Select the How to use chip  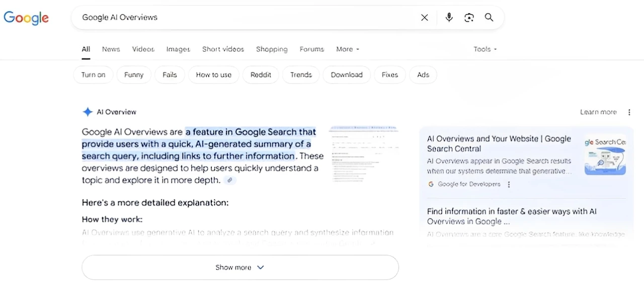(214, 75)
